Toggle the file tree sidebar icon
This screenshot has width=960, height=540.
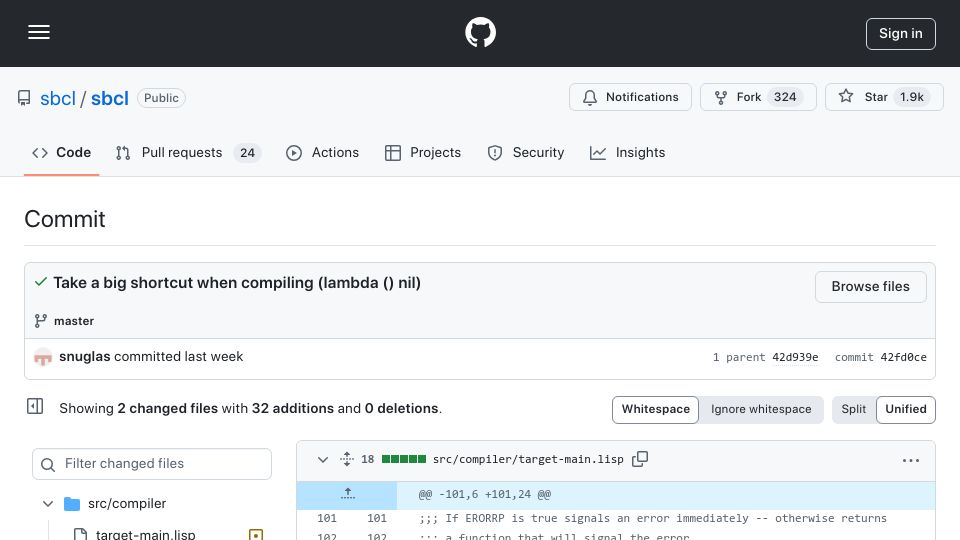pyautogui.click(x=35, y=406)
